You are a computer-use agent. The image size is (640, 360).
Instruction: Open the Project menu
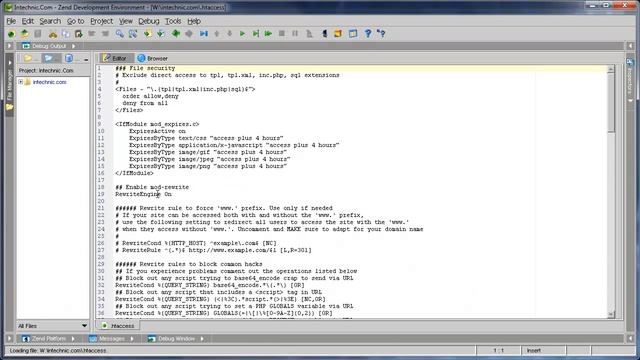point(101,21)
